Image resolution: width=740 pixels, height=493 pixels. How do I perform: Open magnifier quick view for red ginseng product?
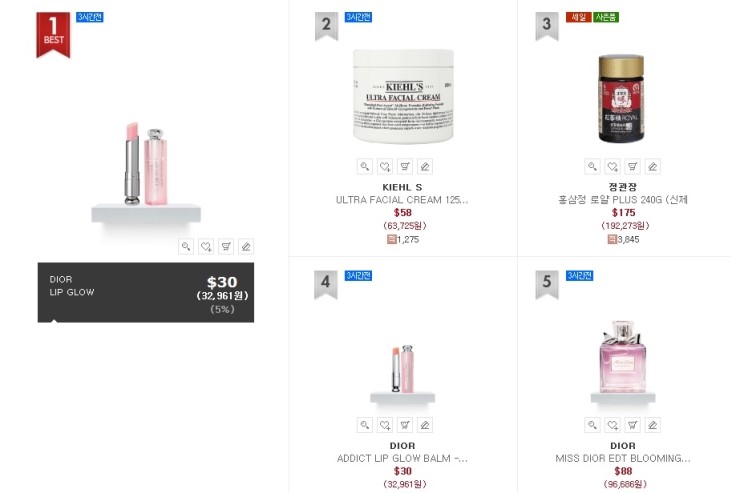(592, 167)
